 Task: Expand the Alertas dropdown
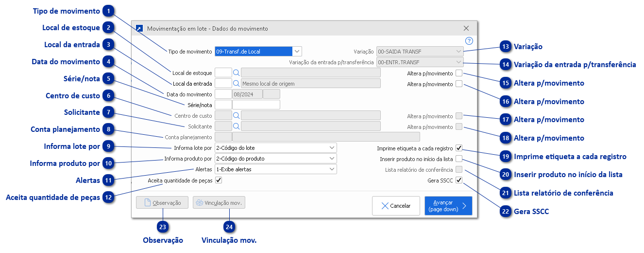332,169
